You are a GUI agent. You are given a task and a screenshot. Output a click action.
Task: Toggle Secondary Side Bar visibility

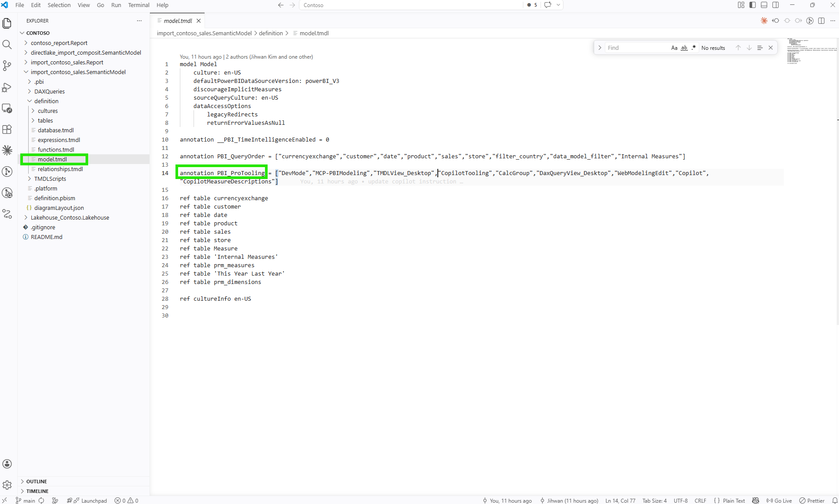click(x=776, y=5)
